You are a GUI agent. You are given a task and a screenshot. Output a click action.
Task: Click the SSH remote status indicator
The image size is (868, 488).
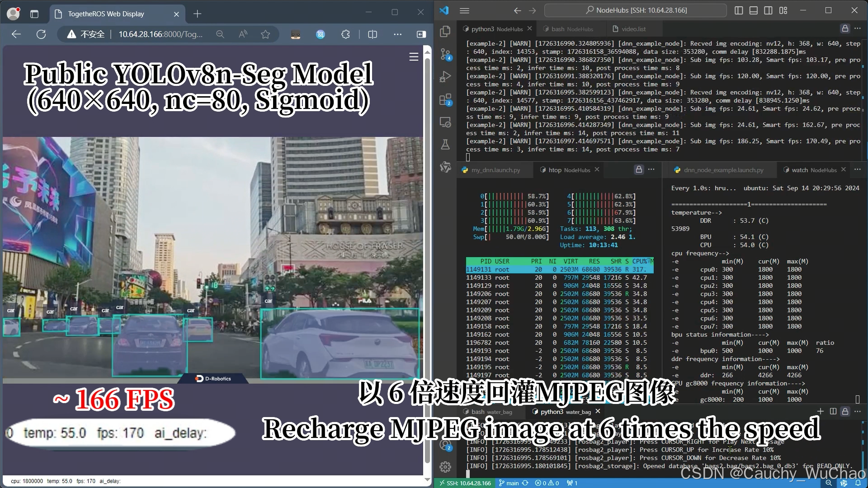(465, 483)
